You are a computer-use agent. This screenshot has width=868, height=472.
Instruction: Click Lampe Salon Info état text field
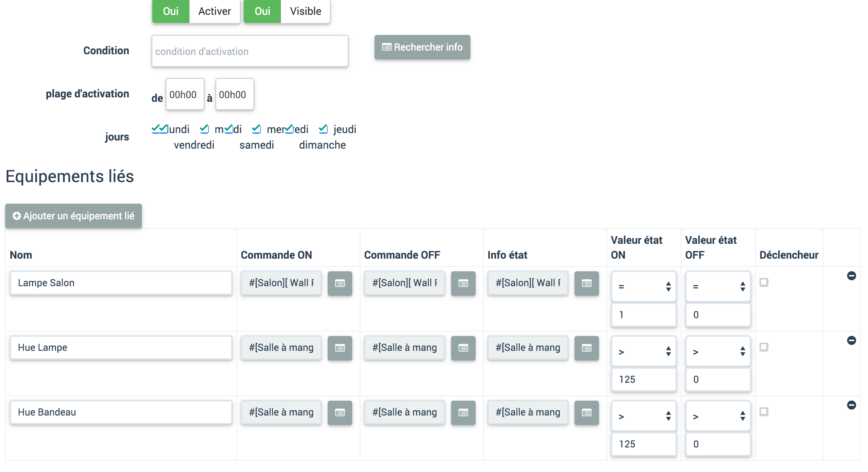point(528,283)
